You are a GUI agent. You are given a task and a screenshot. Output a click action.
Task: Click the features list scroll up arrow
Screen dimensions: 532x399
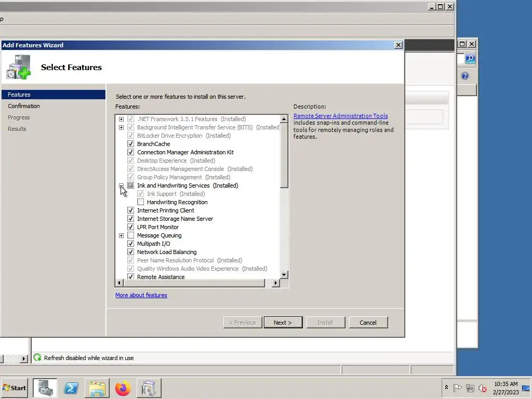click(284, 119)
